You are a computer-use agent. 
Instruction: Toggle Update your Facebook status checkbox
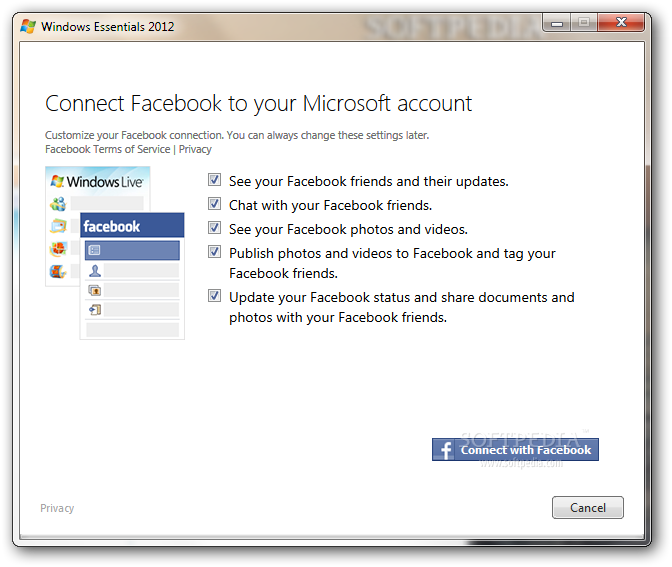click(x=214, y=296)
